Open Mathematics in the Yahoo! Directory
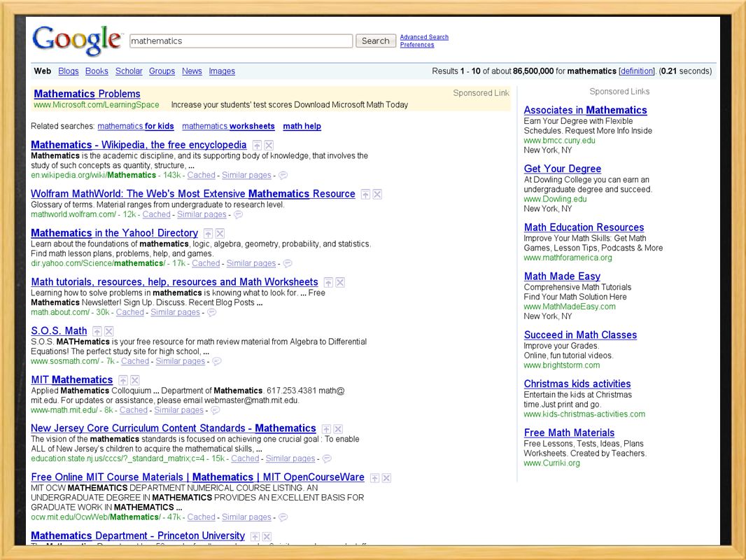746x560 pixels. point(114,232)
